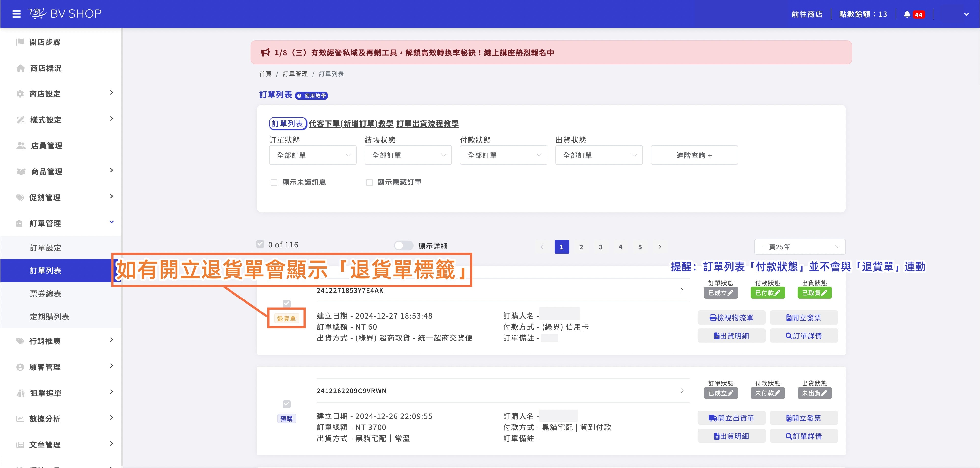980x468 pixels.
Task: Go to 首頁 breadcrumb link
Action: point(265,74)
